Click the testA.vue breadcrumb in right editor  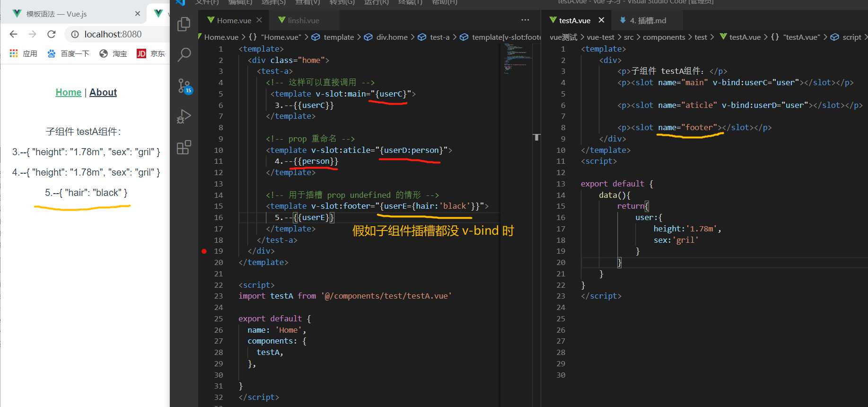pos(740,37)
